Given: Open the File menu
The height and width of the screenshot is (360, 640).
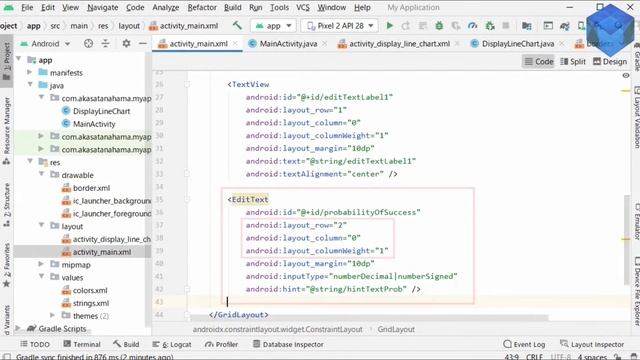Looking at the screenshot, I should click(x=27, y=7).
